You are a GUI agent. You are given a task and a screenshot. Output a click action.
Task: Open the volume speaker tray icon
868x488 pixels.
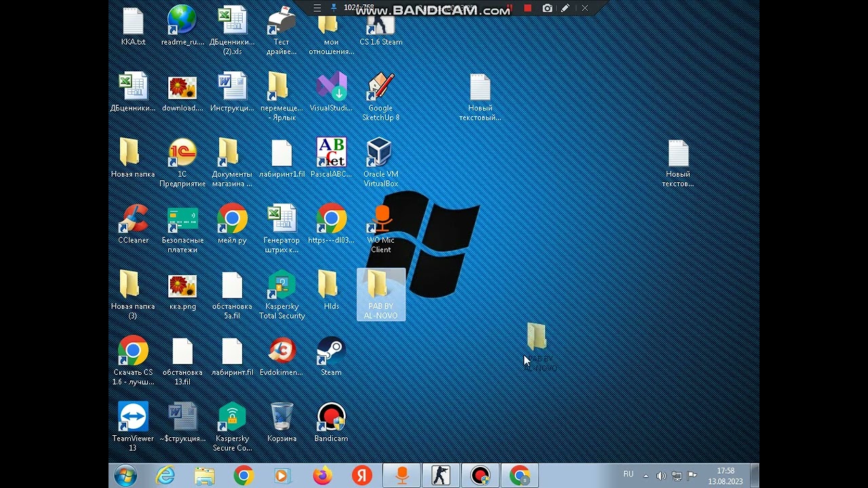click(x=661, y=476)
